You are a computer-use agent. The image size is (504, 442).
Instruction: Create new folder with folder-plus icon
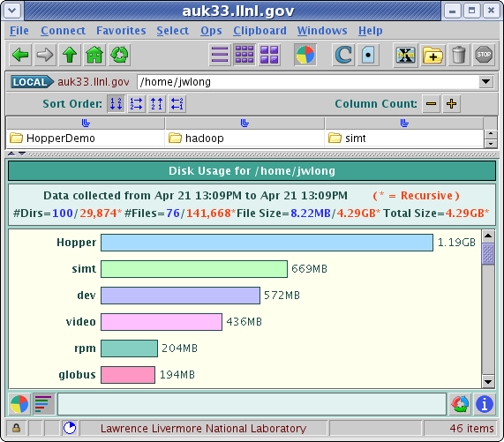pyautogui.click(x=433, y=56)
